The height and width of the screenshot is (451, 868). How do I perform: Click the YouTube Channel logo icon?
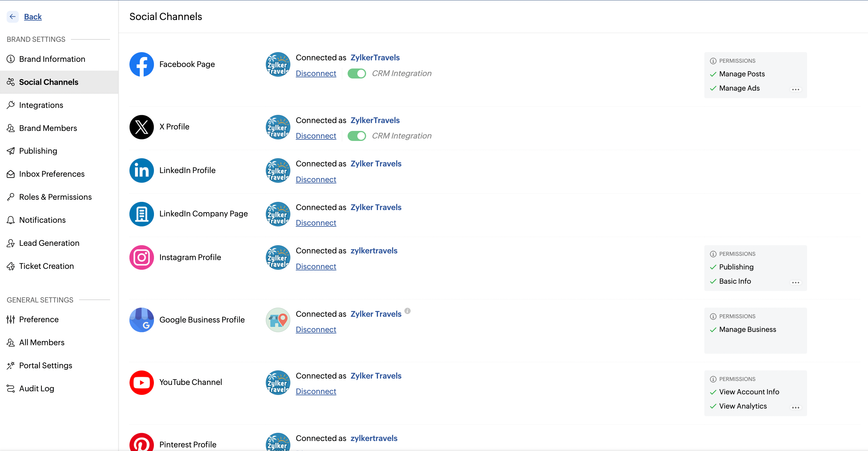pyautogui.click(x=142, y=382)
